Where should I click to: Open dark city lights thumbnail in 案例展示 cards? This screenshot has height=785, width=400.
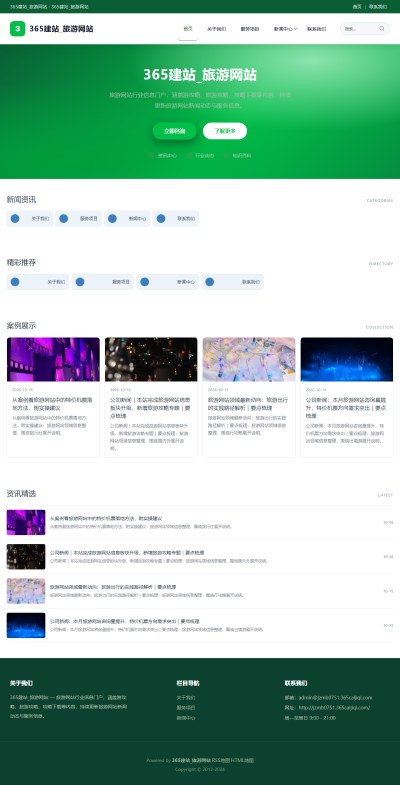(151, 359)
